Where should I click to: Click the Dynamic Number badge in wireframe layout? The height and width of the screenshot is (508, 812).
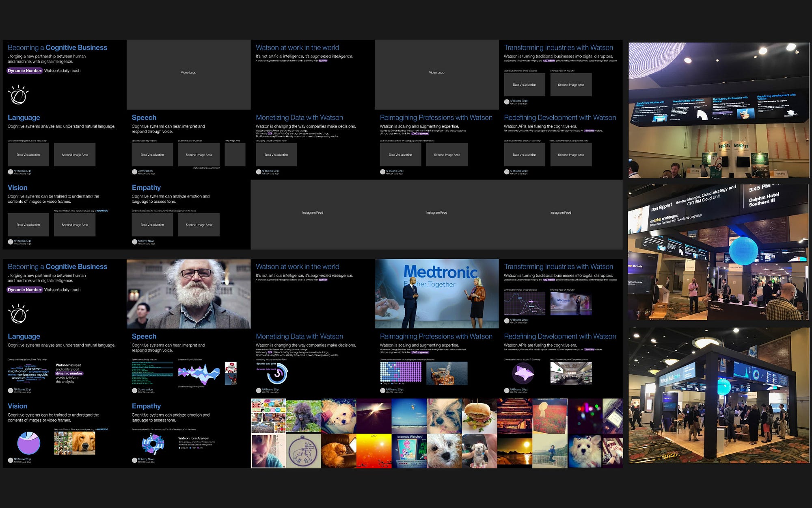coord(25,71)
